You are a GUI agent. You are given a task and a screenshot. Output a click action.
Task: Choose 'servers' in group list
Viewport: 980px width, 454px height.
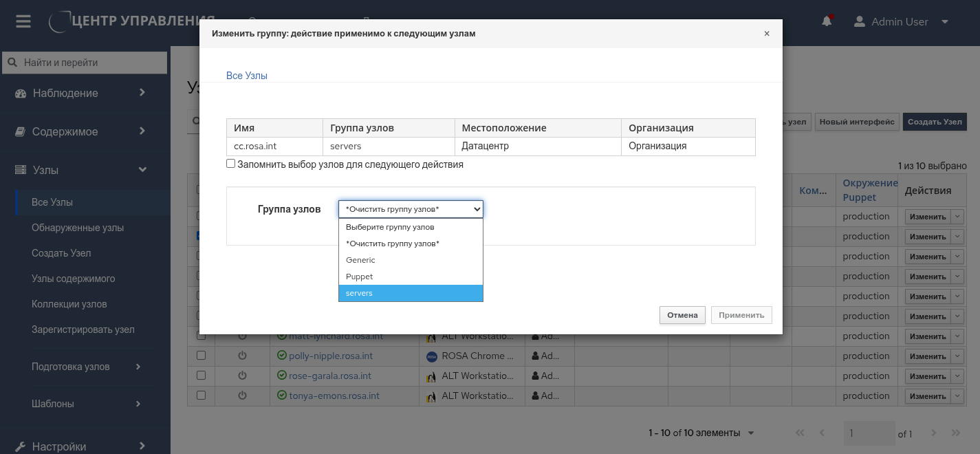411,293
